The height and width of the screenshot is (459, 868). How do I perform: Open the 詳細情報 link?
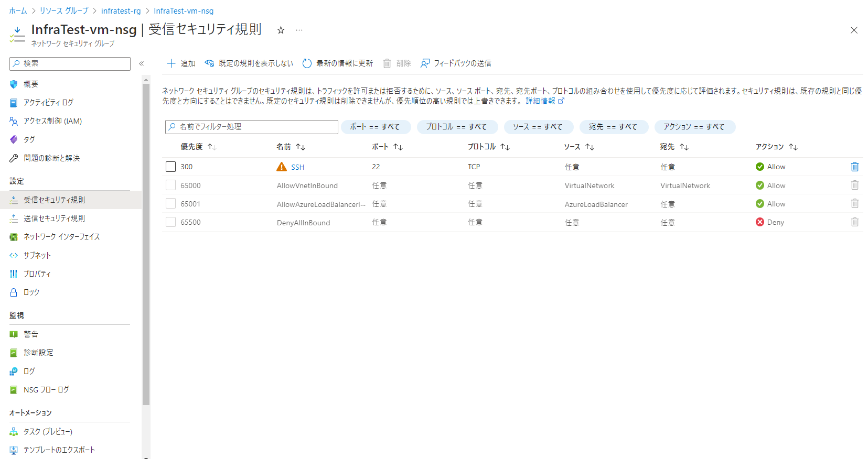pos(545,101)
